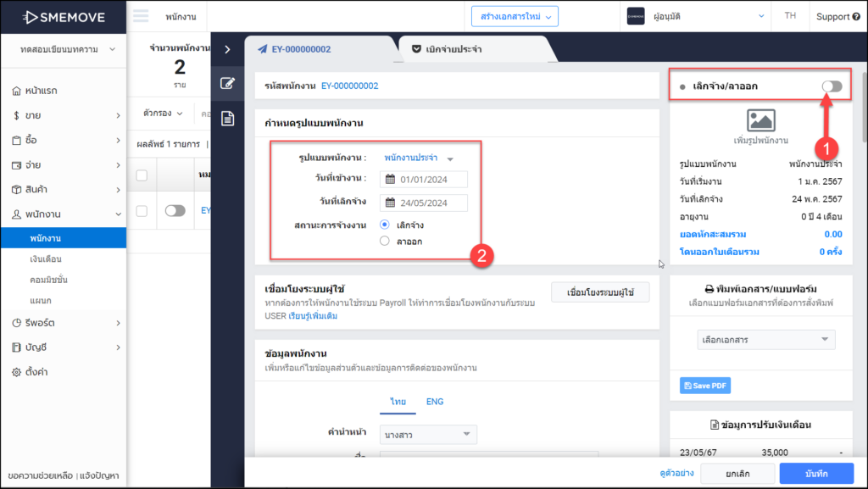Click the document list icon in dark sidebar
Image resolution: width=868 pixels, height=489 pixels.
(226, 119)
